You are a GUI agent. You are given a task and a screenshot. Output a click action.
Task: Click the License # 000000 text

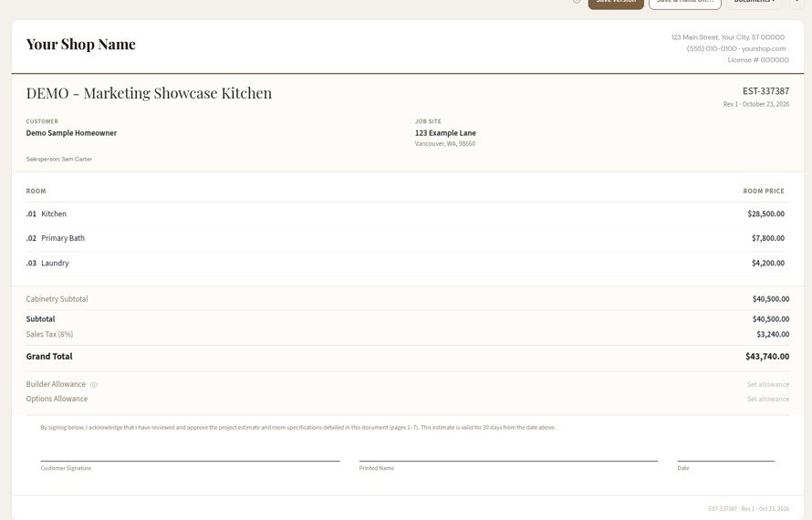point(758,60)
